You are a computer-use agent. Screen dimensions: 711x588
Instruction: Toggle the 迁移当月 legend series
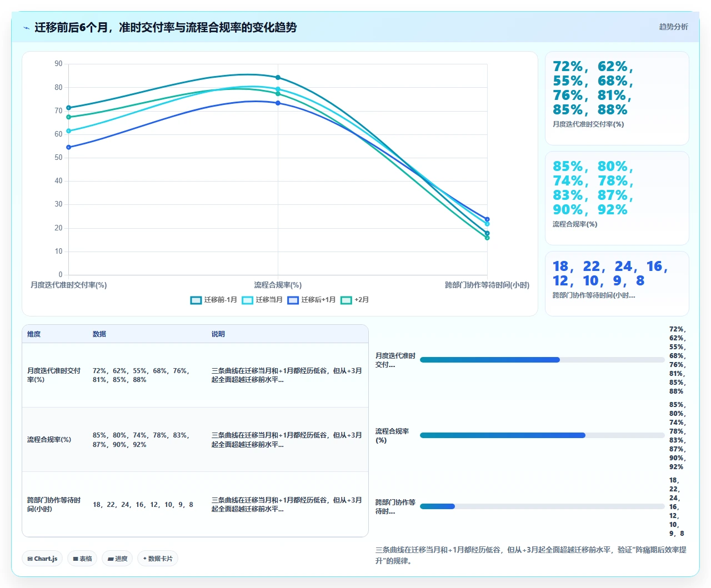pyautogui.click(x=262, y=300)
